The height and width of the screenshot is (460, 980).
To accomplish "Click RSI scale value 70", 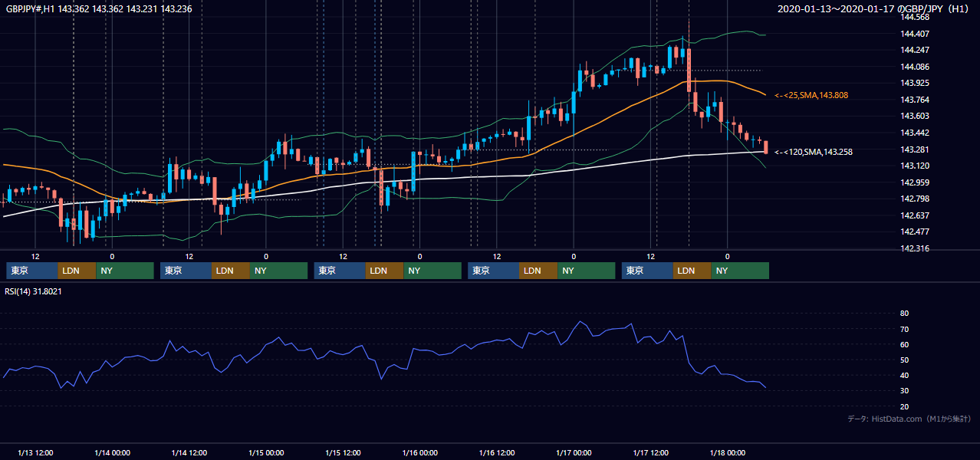I will pos(905,330).
